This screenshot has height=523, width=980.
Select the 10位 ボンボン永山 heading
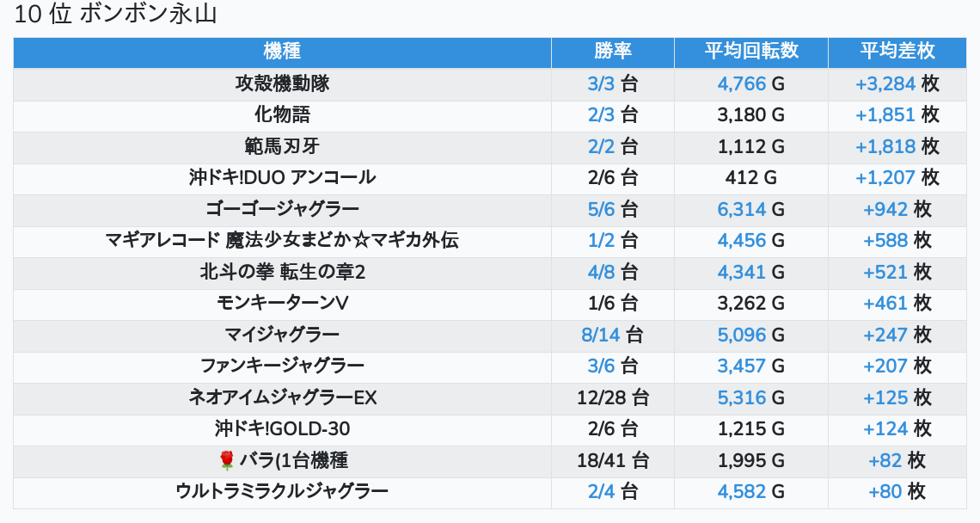[115, 15]
